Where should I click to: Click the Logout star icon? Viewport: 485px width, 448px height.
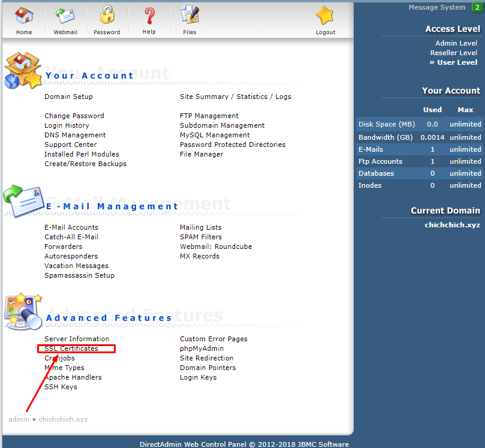coord(326,16)
